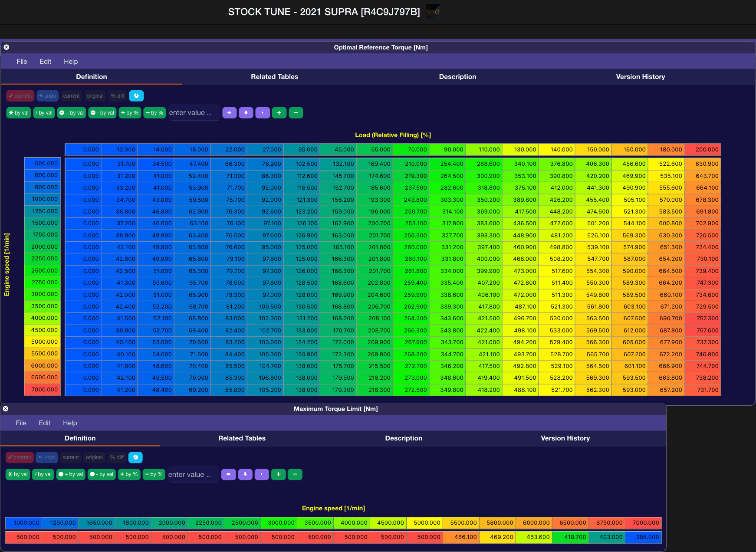This screenshot has width=756, height=552.
Task: Click + by val in Maximum Torque Limit
Action: pyautogui.click(x=70, y=474)
